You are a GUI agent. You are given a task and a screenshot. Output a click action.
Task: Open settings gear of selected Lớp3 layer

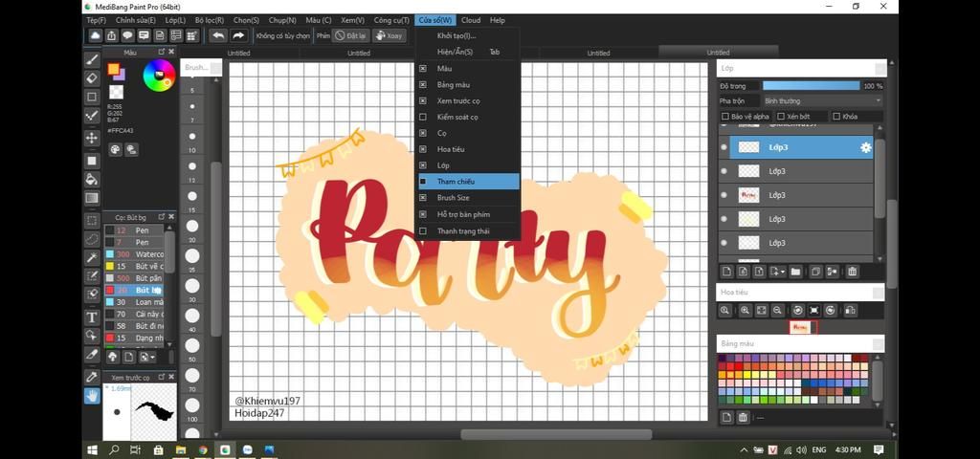(x=865, y=147)
